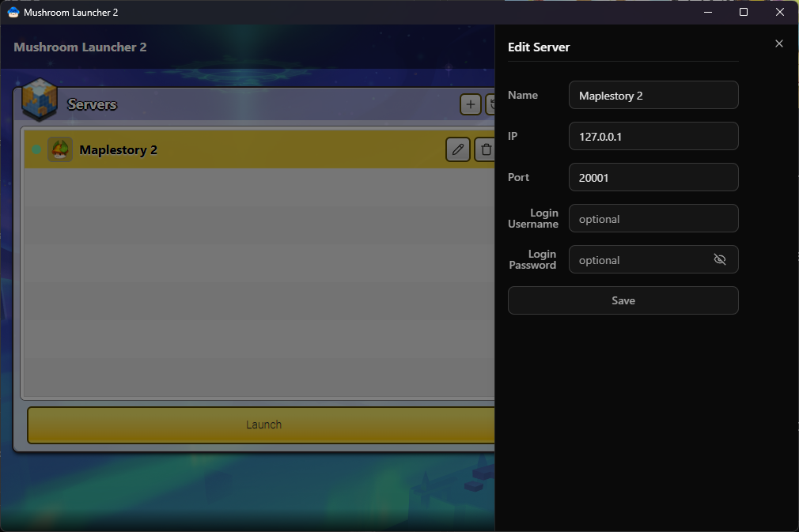Focus the Login Password field
Viewport: 799px width, 532px height.
pos(653,259)
